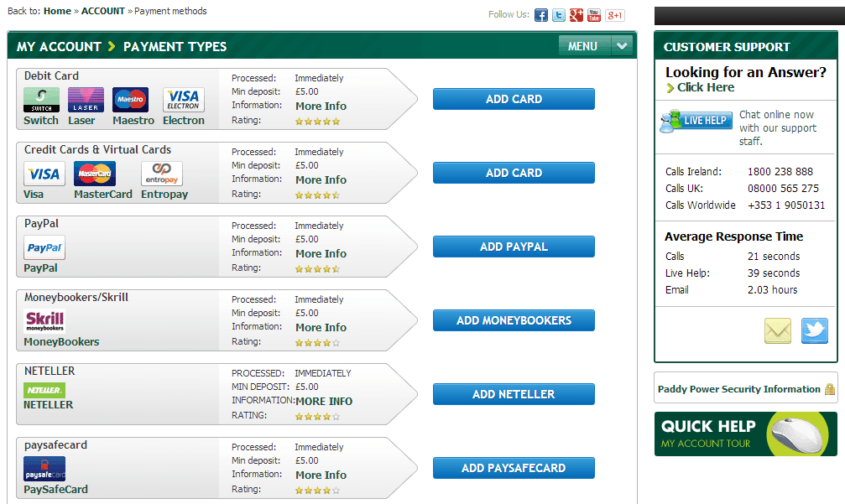845x504 pixels.
Task: Open More Info for Moneybookers/Skrill
Action: (321, 327)
